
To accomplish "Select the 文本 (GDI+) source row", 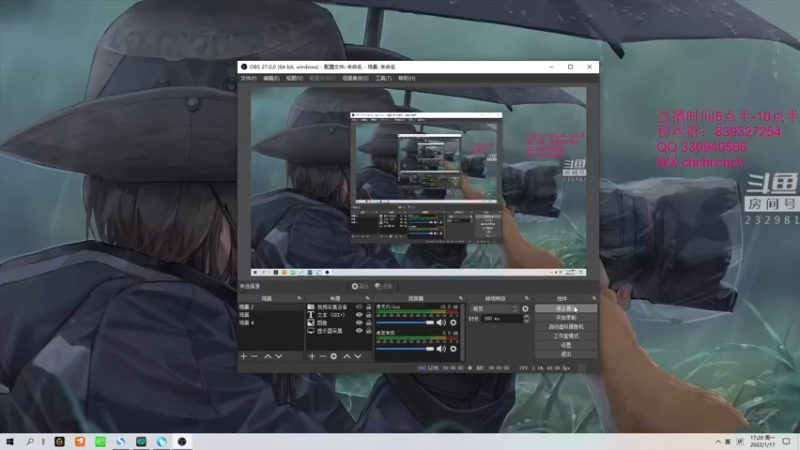I will 339,315.
